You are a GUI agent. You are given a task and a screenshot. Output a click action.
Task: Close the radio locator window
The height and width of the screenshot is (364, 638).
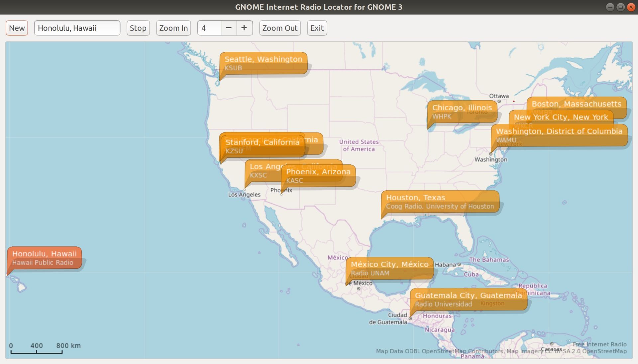tap(631, 7)
